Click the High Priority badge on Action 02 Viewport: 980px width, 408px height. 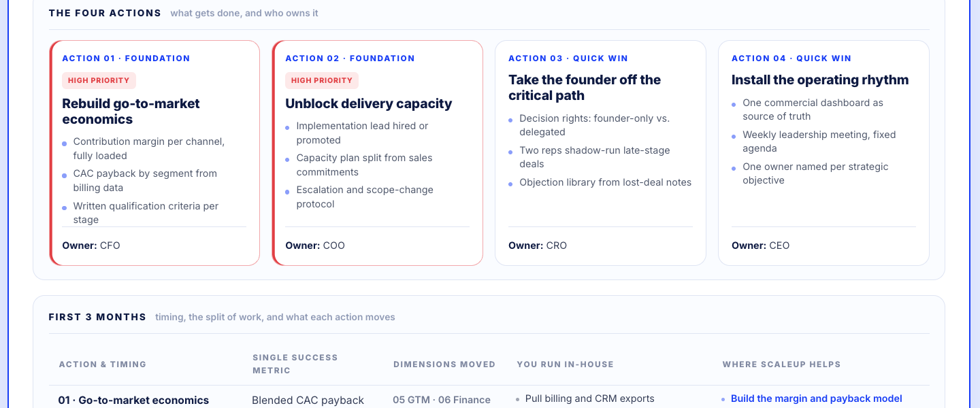[x=322, y=80]
